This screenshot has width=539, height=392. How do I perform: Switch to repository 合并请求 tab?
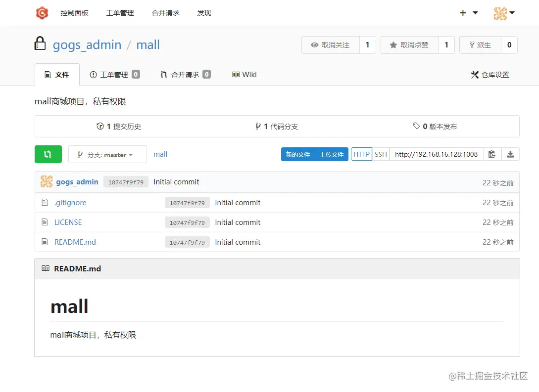tap(186, 75)
